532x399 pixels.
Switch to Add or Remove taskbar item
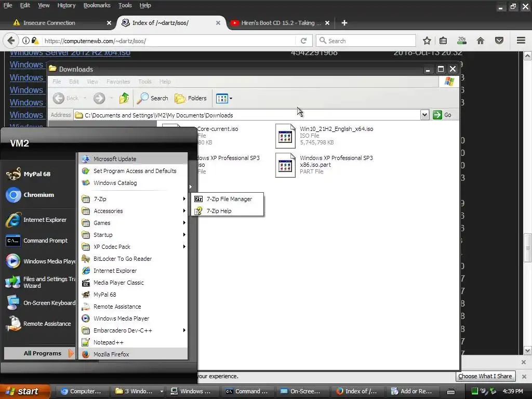[x=413, y=391]
